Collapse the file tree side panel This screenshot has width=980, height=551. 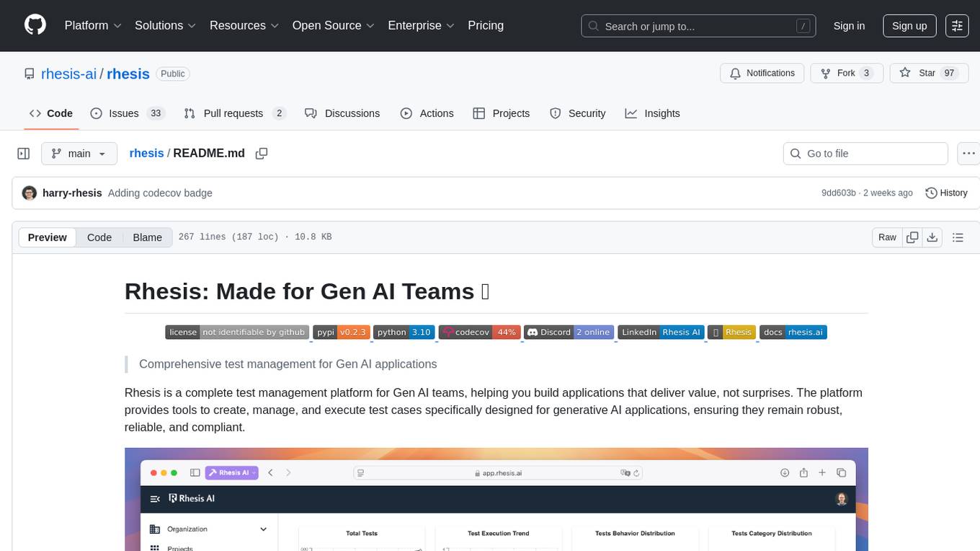24,154
